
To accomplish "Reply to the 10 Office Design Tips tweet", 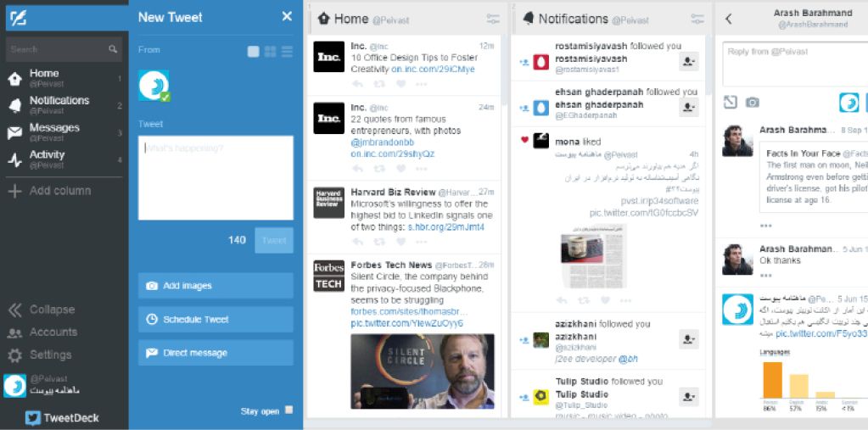I will (357, 84).
